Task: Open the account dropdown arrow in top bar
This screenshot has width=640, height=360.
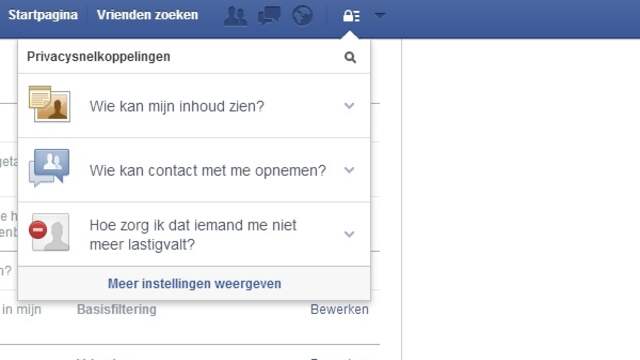Action: click(x=380, y=16)
